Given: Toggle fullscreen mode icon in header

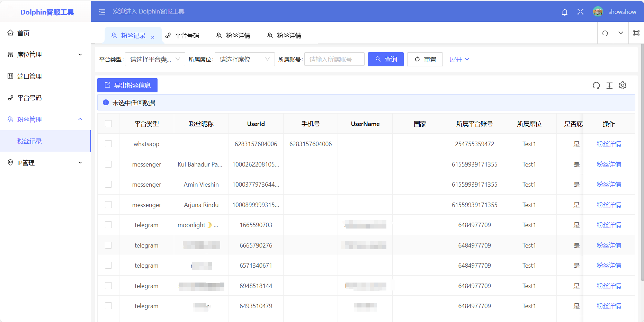Looking at the screenshot, I should click(580, 12).
